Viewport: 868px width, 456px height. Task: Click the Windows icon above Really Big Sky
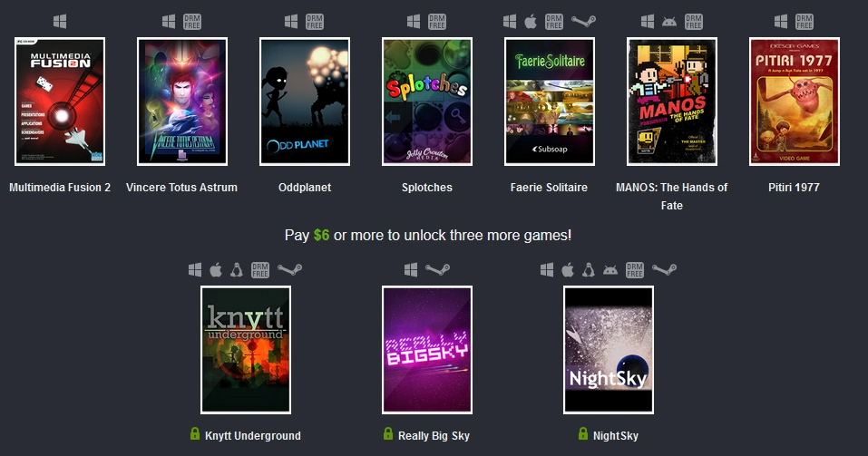[x=411, y=269]
